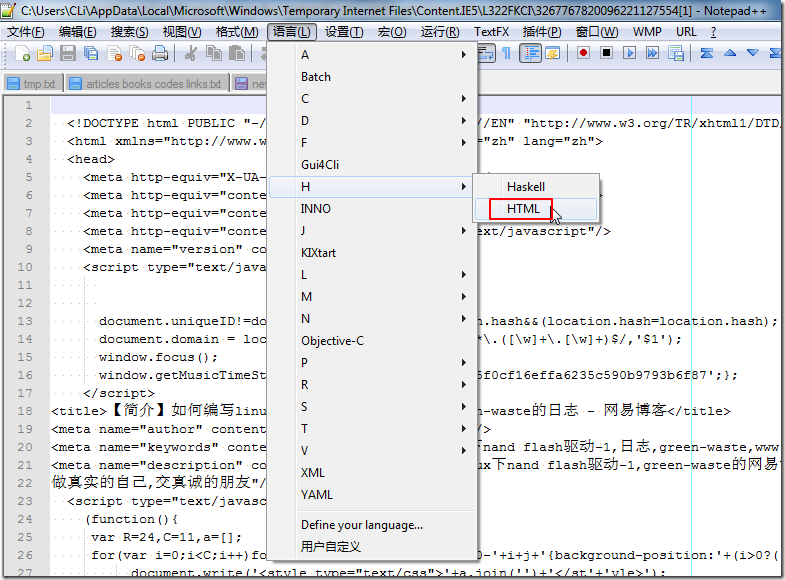
Task: Run macro multiple times icon
Action: (652, 53)
